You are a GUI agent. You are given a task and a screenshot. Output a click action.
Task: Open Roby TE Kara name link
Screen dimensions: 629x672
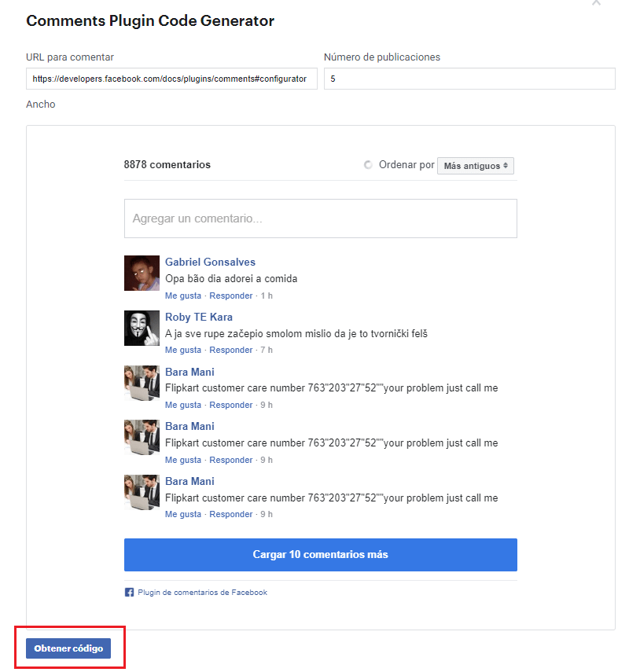(198, 318)
